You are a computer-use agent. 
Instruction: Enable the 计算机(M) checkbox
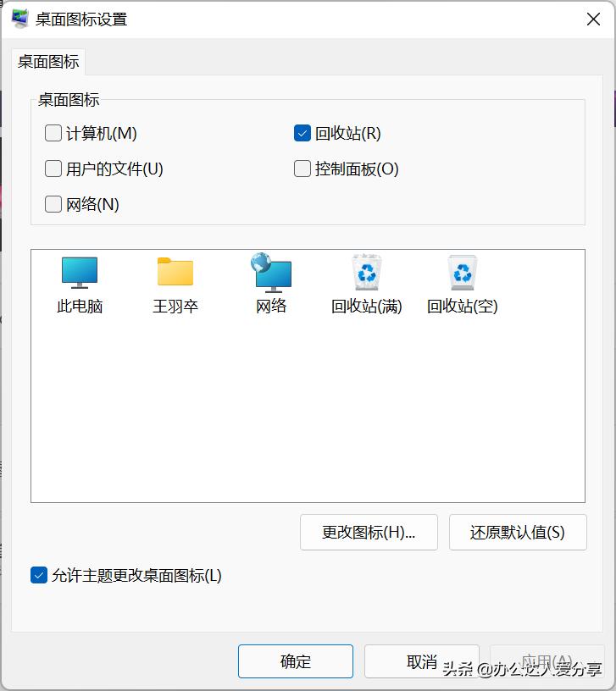(x=53, y=133)
